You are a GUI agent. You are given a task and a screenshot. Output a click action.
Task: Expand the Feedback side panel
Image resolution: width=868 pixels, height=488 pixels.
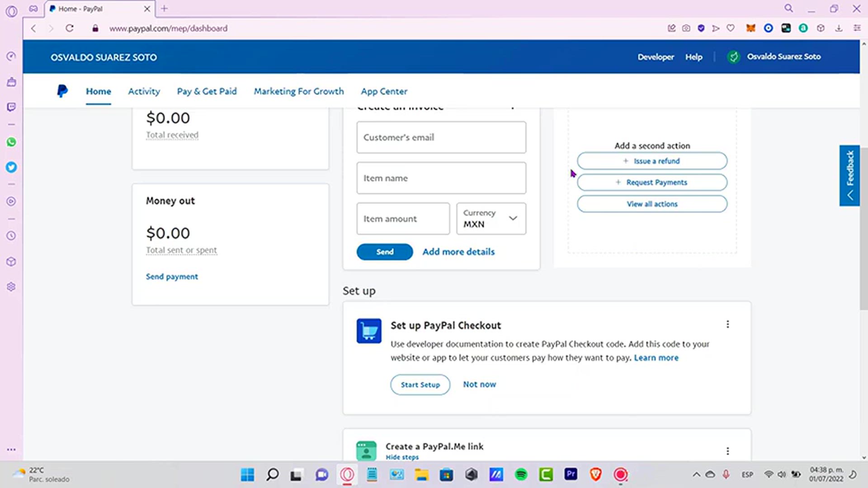click(x=850, y=176)
